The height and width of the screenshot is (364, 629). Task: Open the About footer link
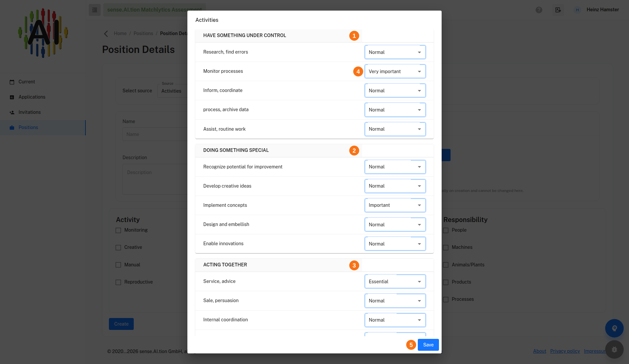click(540, 351)
